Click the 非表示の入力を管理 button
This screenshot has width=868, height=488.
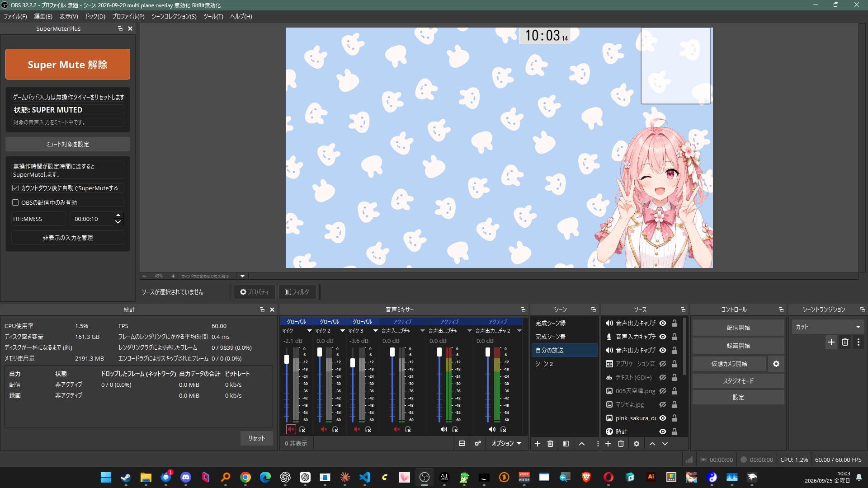pos(68,238)
